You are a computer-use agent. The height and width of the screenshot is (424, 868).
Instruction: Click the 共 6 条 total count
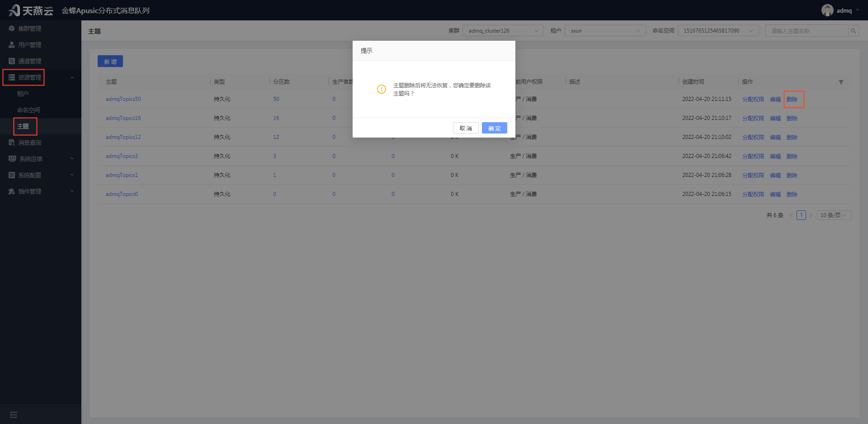[775, 215]
